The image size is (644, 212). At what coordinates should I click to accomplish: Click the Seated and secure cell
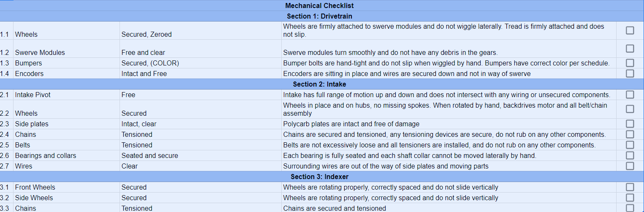[x=201, y=155]
